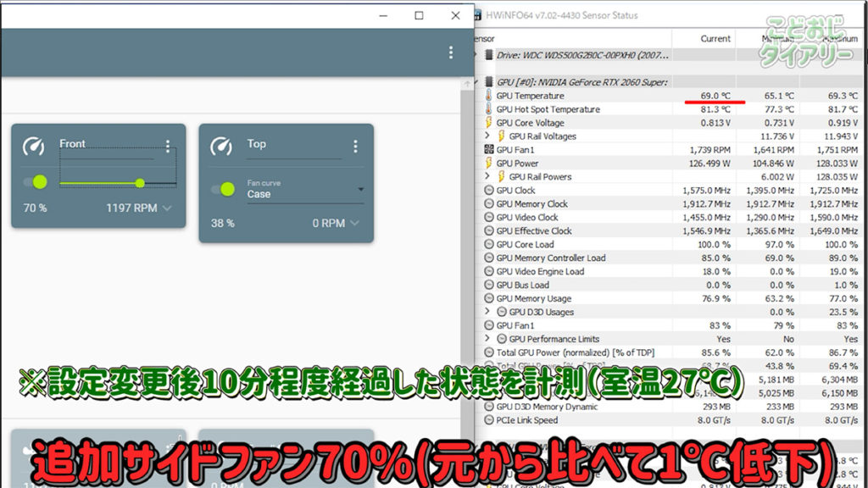Toggle the Top fan control switch
This screenshot has width=868, height=488.
[223, 189]
